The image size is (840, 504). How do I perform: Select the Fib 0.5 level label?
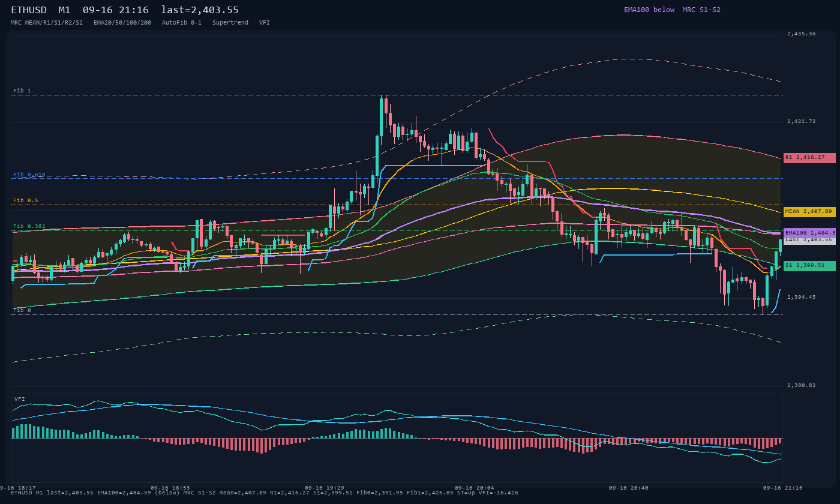25,200
